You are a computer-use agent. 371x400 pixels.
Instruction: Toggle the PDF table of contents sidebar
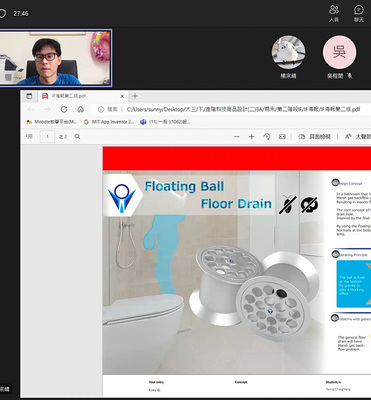[x=29, y=136]
